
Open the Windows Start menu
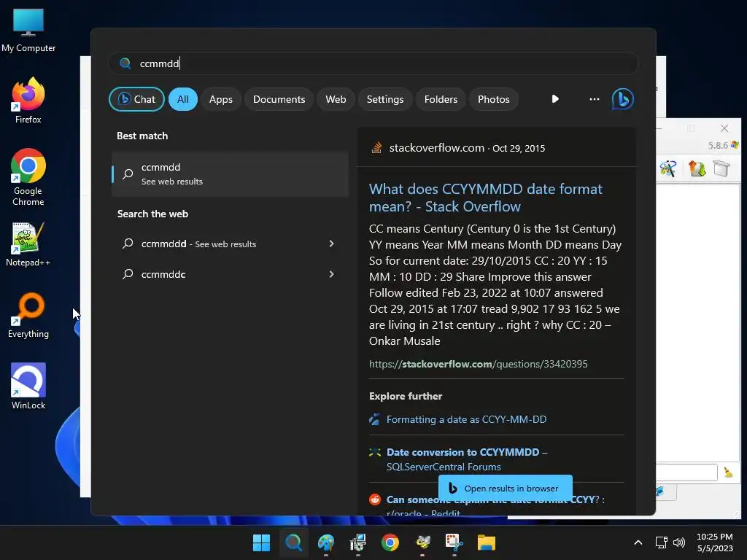point(261,542)
